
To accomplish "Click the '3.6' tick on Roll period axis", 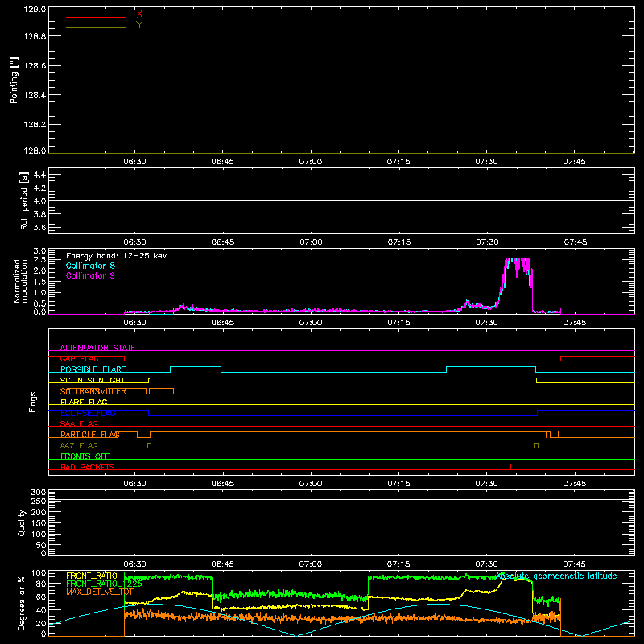I will tap(39, 228).
